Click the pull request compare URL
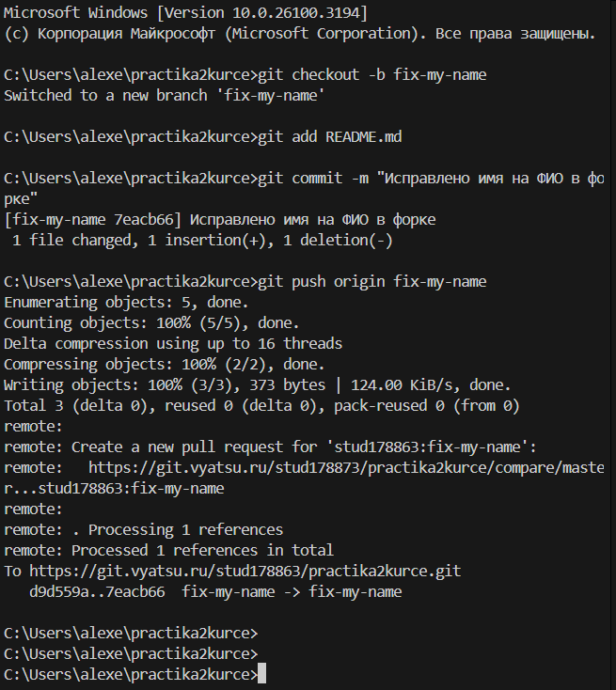This screenshot has height=690, width=616. click(344, 467)
